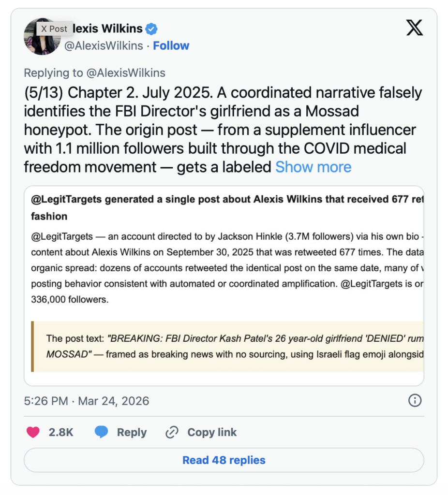Click the 5:26 PM Mar 24, 2026 timestamp

pyautogui.click(x=87, y=401)
